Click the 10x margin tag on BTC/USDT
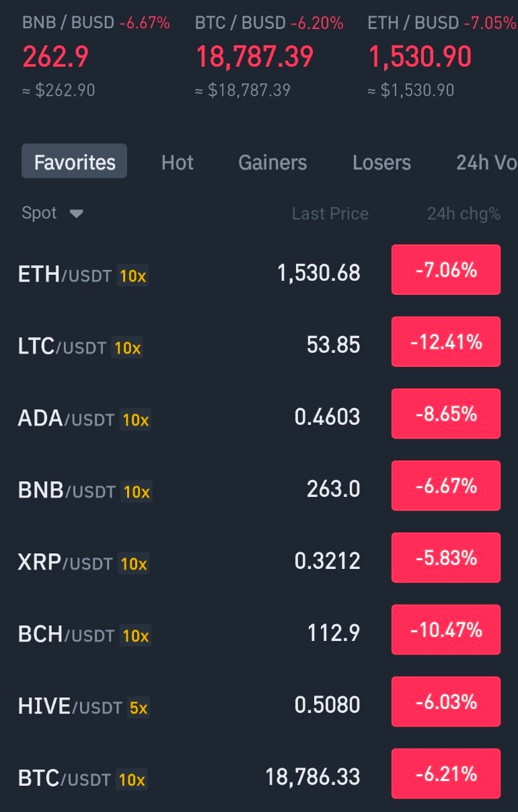 click(x=131, y=780)
